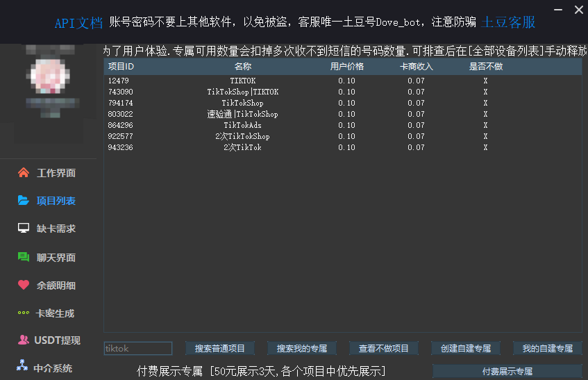Select project ID 864296
Viewport: 588px width, 380px height.
(120, 125)
